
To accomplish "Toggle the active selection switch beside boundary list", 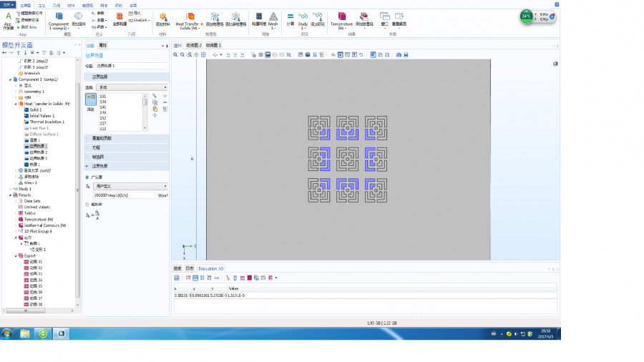I will pyautogui.click(x=90, y=99).
